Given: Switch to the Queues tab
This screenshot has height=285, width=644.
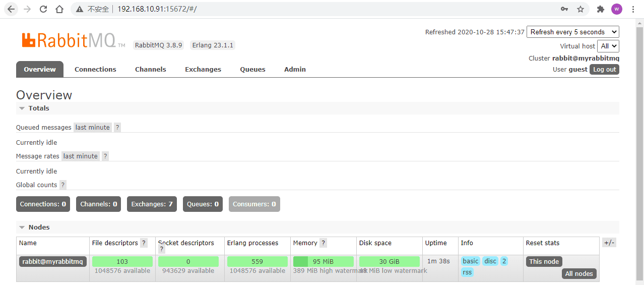Looking at the screenshot, I should point(252,70).
